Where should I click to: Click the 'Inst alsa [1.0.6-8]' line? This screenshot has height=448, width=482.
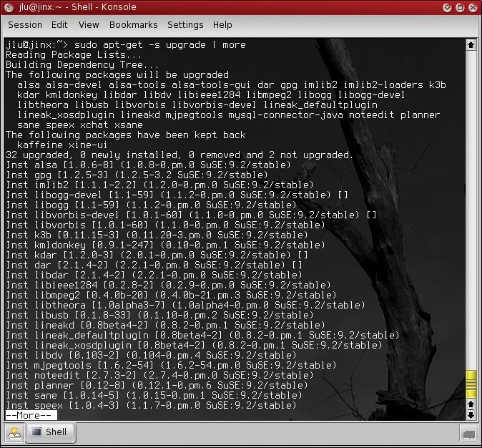tap(148, 165)
